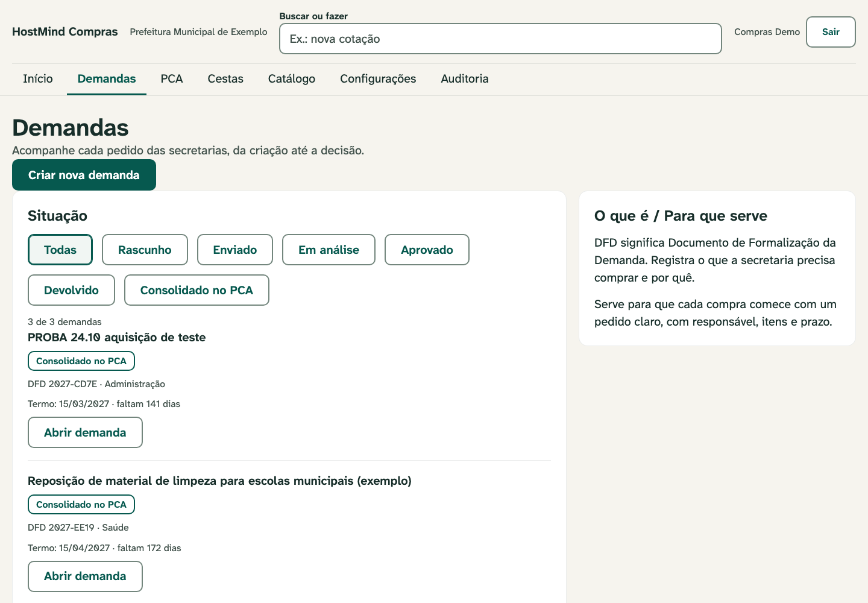
Task: Open the Reposição de material de limpeza demand
Action: (x=85, y=576)
